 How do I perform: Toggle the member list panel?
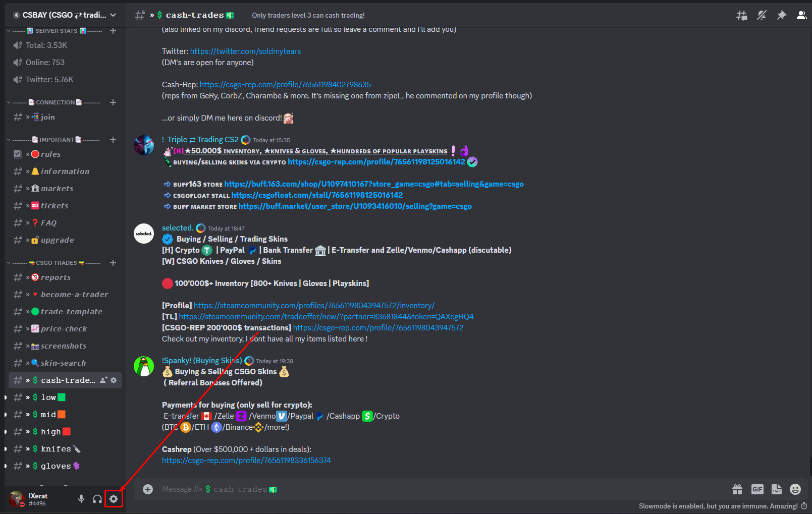coord(801,15)
